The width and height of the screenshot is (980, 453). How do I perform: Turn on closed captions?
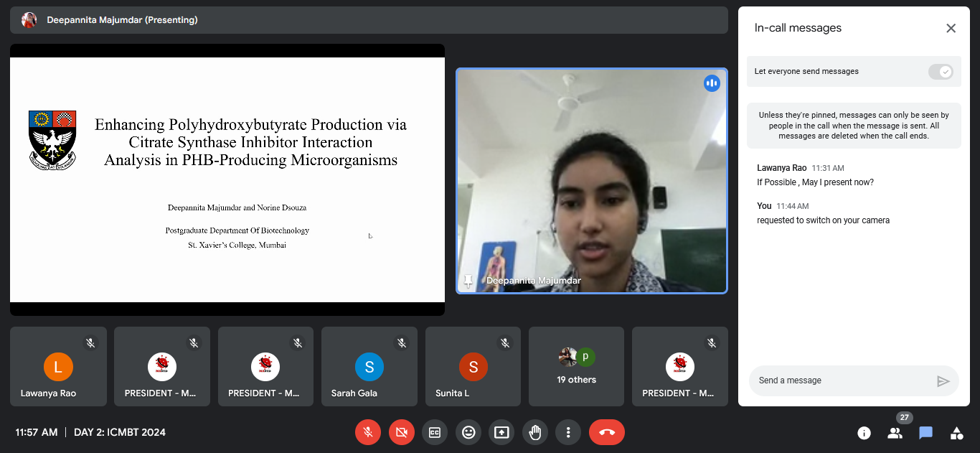pos(434,432)
